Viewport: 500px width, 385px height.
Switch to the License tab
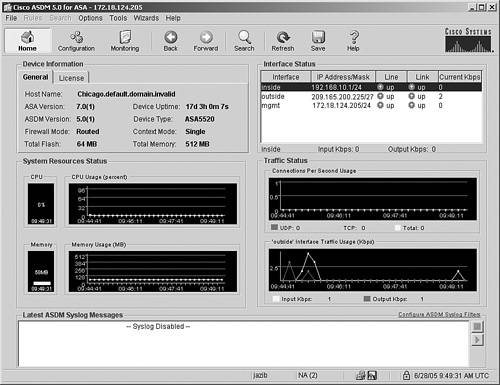tap(71, 78)
